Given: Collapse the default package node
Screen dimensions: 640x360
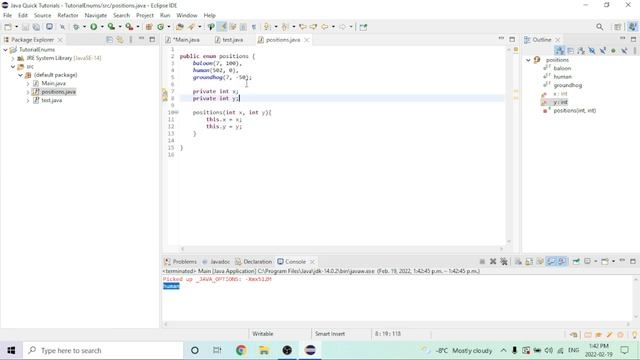Looking at the screenshot, I should [20, 75].
